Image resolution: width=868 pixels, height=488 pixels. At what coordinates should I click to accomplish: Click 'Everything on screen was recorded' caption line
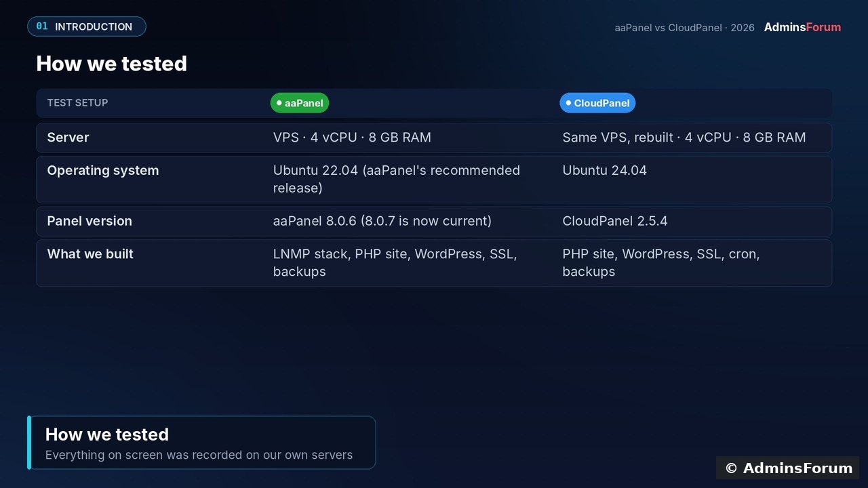click(199, 455)
